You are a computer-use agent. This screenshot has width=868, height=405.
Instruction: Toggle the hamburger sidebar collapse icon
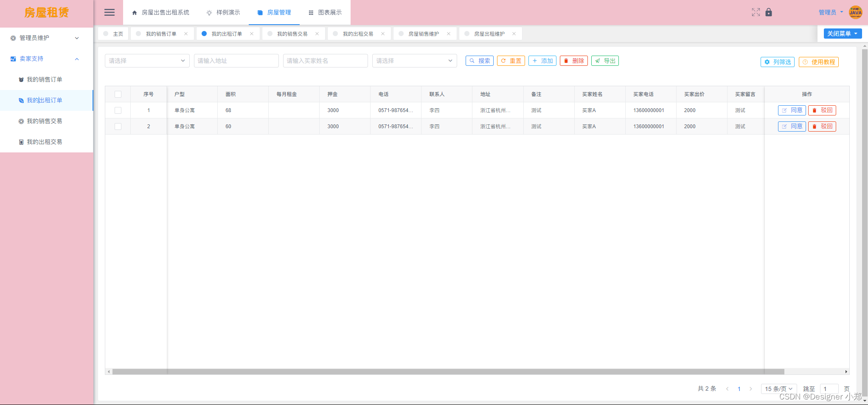pyautogui.click(x=110, y=12)
